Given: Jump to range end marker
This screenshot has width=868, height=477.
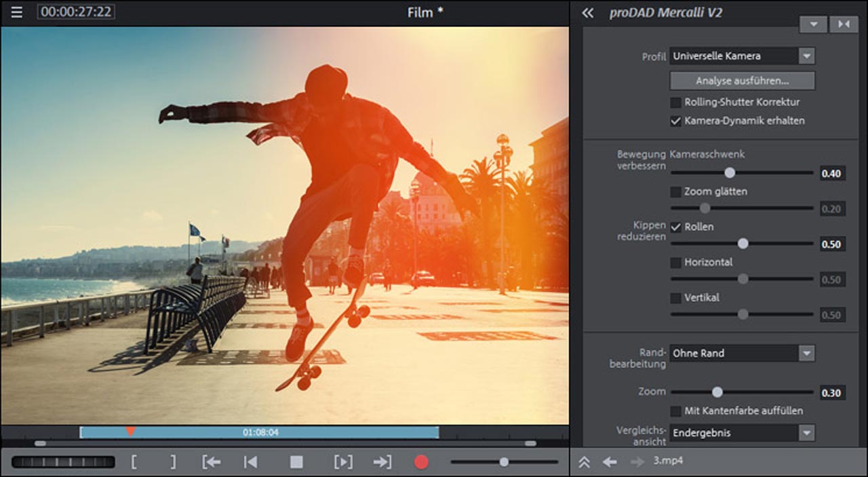Looking at the screenshot, I should pyautogui.click(x=382, y=462).
